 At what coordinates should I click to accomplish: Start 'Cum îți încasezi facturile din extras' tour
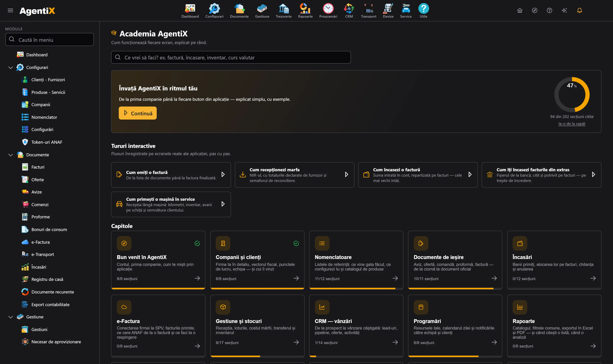pyautogui.click(x=541, y=175)
